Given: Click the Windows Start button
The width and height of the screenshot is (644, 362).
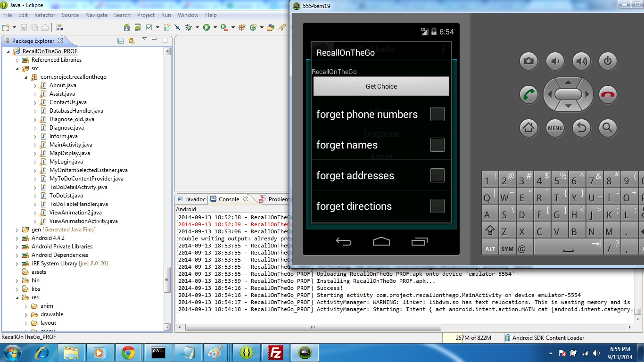Looking at the screenshot, I should click(x=12, y=352).
